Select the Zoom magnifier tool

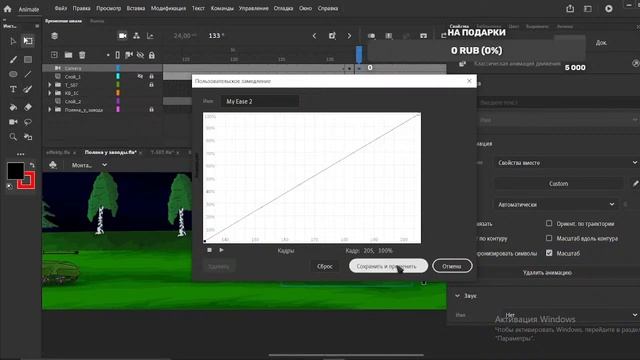tap(13, 137)
